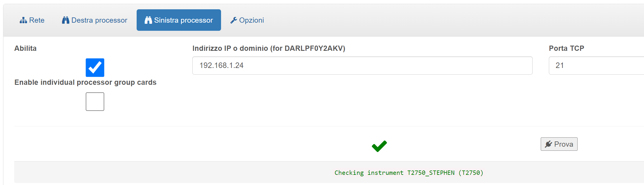Go to the Opzioni tab

[x=247, y=20]
